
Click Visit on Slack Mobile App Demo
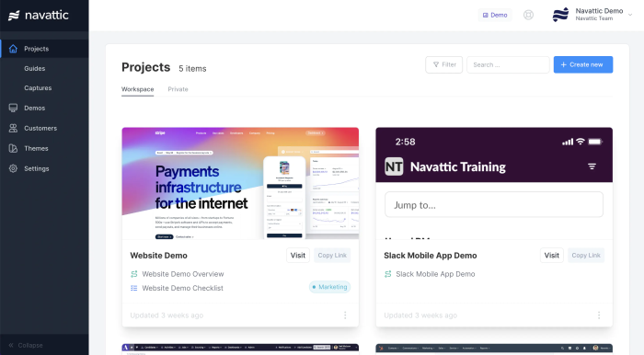pos(552,256)
